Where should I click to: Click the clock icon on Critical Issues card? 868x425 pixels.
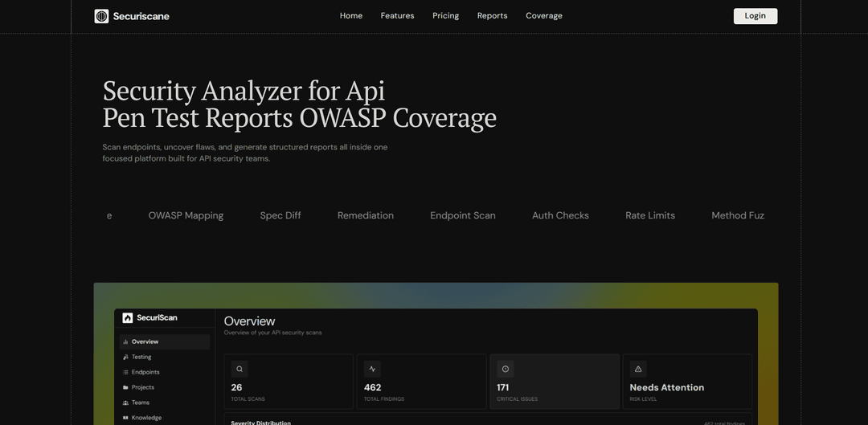pyautogui.click(x=505, y=370)
